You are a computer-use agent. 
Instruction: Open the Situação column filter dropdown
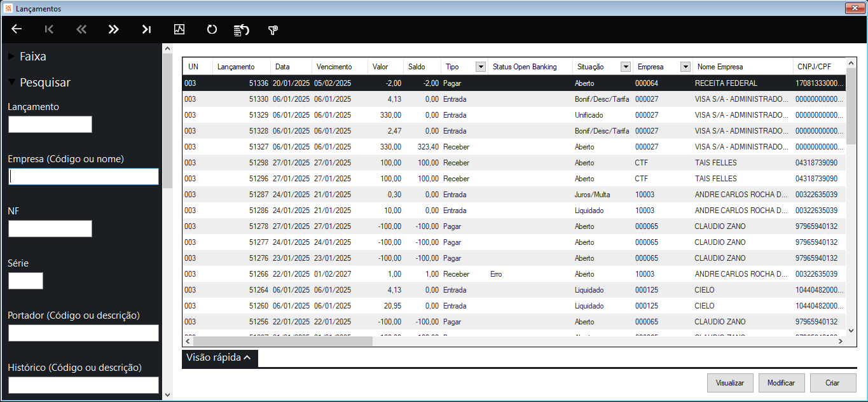click(626, 67)
